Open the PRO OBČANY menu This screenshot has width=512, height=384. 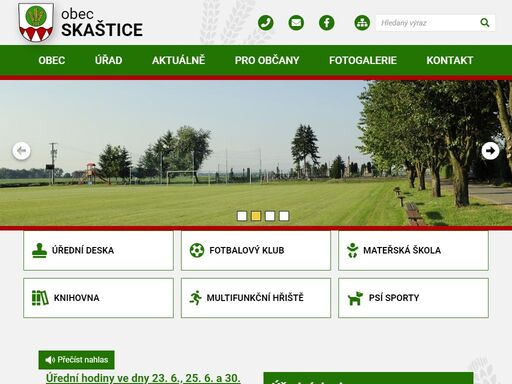pos(267,60)
